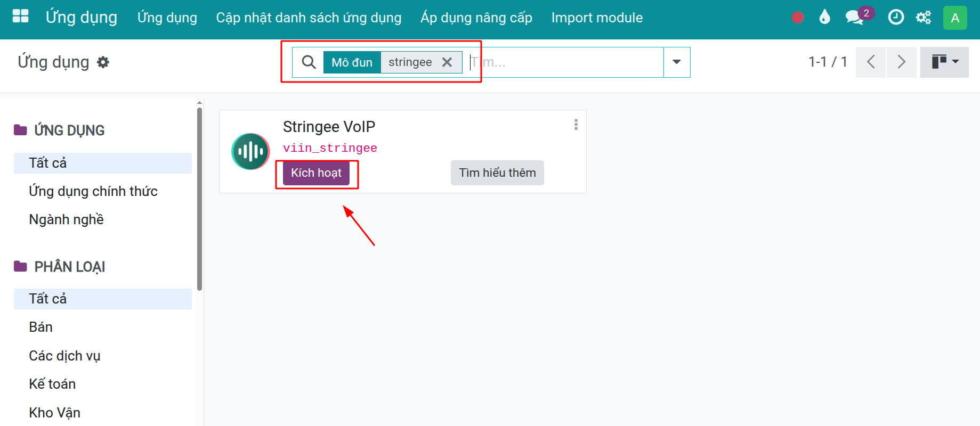980x426 pixels.
Task: Open the Ứng dụng menu item
Action: tap(167, 18)
